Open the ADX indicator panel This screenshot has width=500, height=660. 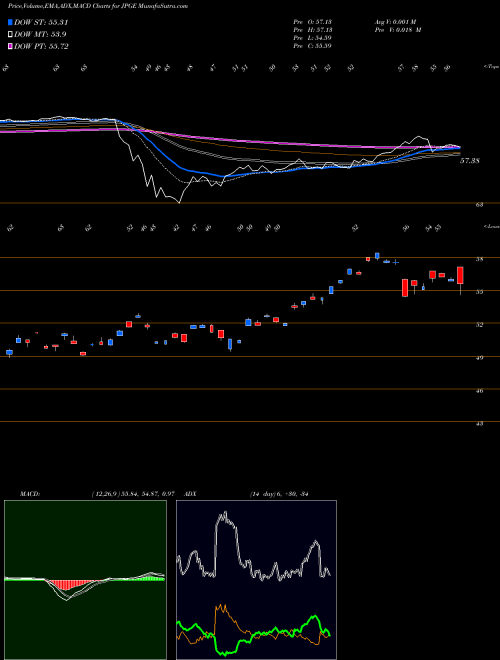[x=256, y=580]
